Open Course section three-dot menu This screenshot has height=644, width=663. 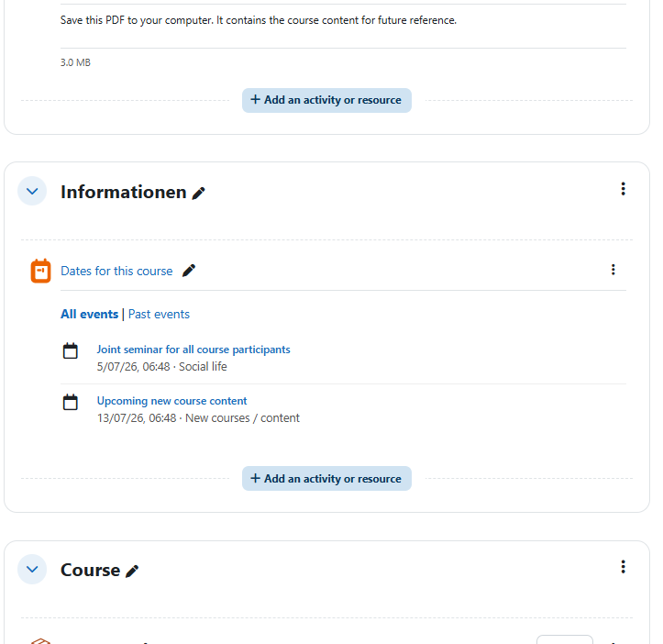[x=623, y=567]
